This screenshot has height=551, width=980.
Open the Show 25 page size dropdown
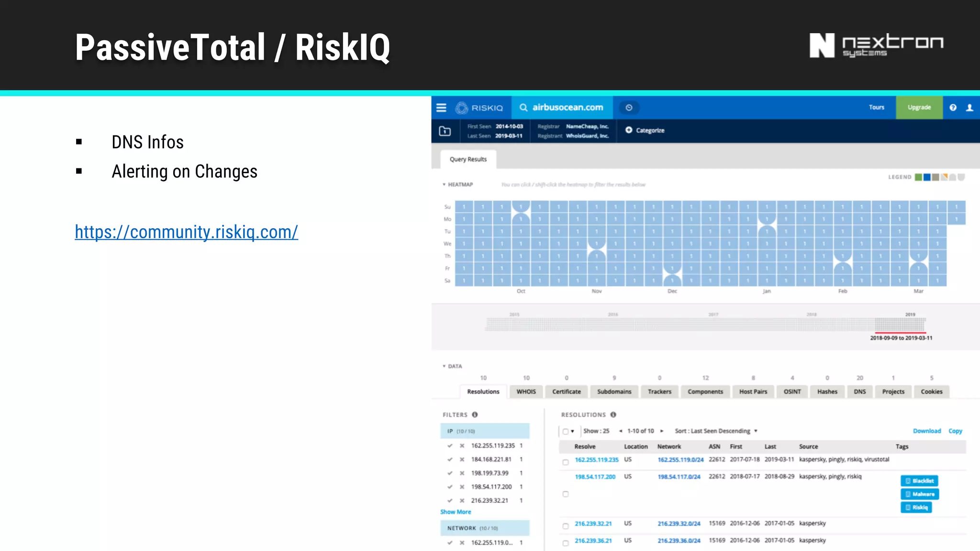click(596, 431)
